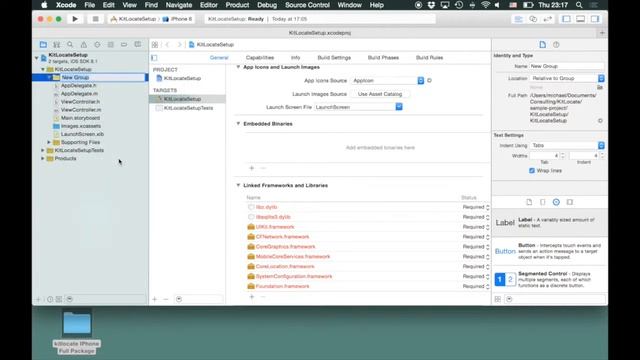Open the Find navigator magnifier icon
640x360 pixels.
tap(70, 44)
